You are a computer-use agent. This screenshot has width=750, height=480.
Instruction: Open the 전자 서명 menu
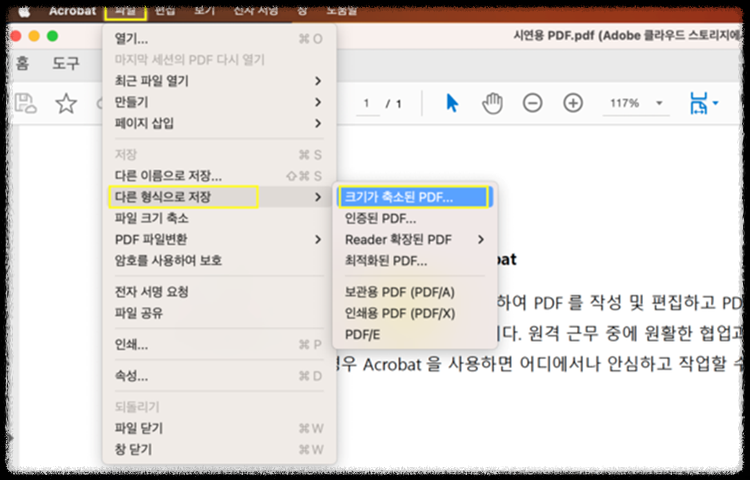(255, 11)
